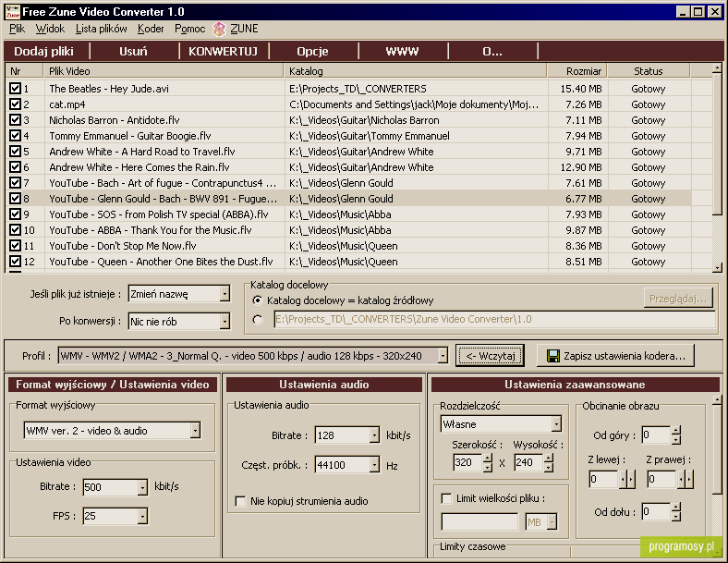Sort list by Katalog column header
This screenshot has height=563, width=728.
(x=415, y=71)
